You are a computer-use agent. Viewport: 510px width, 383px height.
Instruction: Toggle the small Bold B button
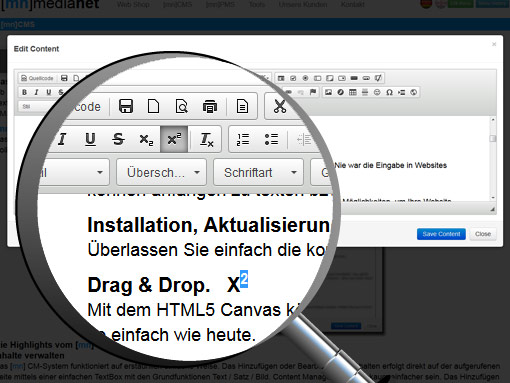tap(24, 92)
